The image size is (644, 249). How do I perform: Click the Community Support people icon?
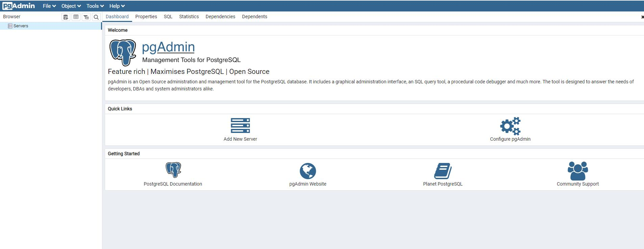click(x=578, y=171)
